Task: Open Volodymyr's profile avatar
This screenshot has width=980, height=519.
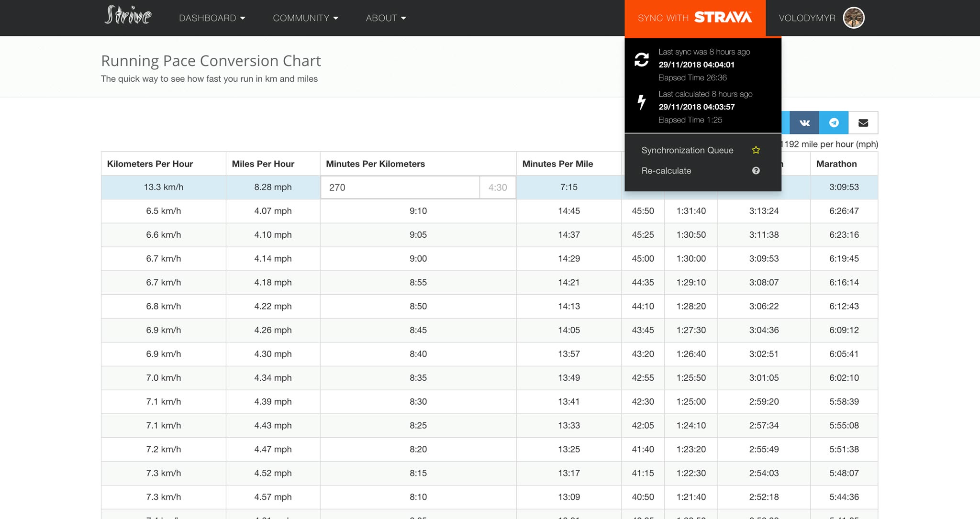Action: 855,18
